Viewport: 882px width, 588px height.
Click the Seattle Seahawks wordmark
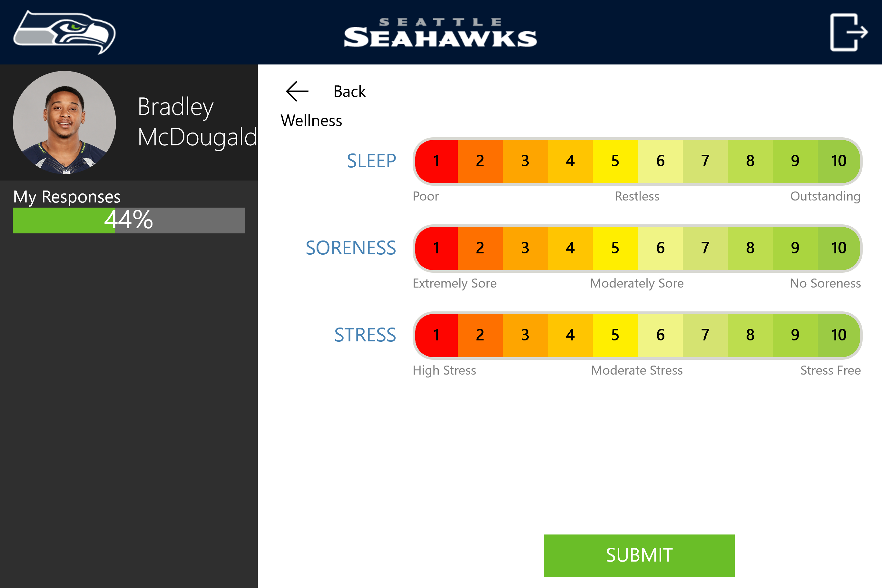coord(440,33)
